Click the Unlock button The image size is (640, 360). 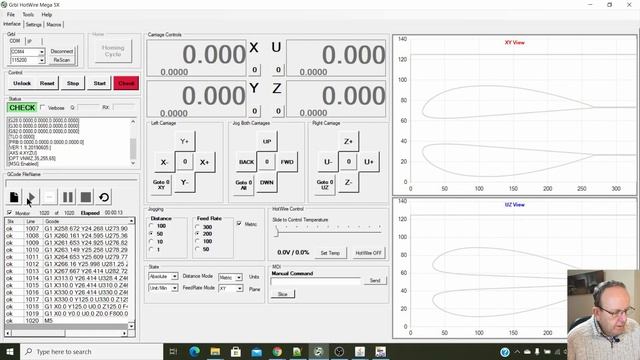22,83
